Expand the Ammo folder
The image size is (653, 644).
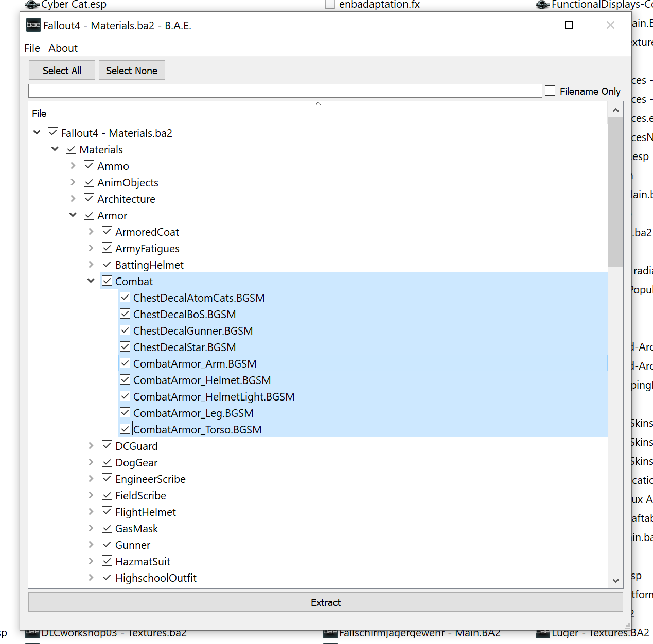[x=73, y=166]
